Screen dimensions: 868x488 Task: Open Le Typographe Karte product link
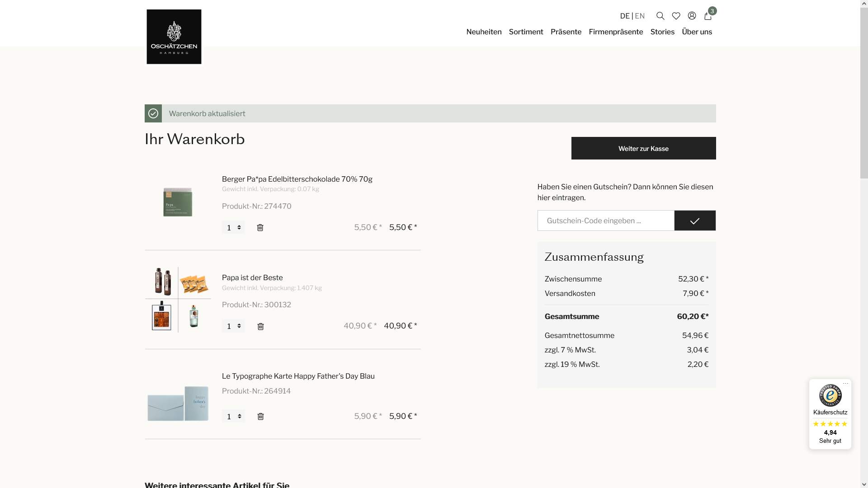[x=298, y=376]
